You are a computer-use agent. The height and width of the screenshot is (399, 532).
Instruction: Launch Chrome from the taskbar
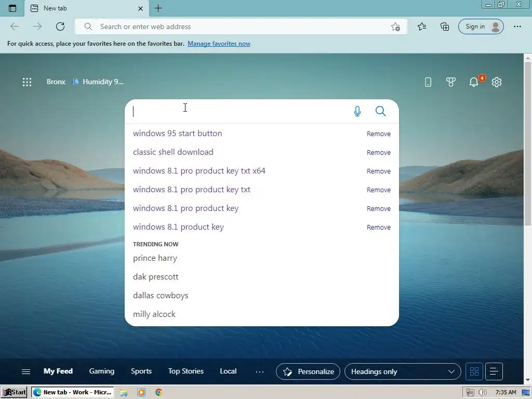[x=158, y=393]
